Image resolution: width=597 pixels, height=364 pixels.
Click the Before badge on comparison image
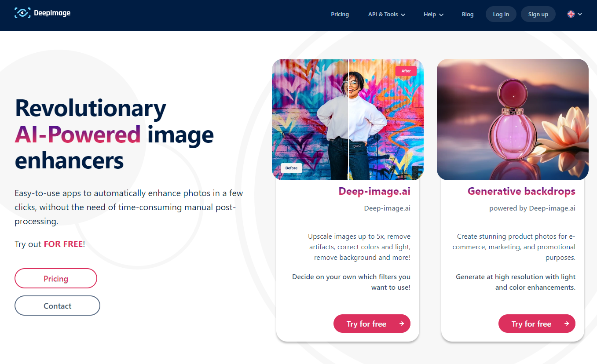[x=291, y=168]
